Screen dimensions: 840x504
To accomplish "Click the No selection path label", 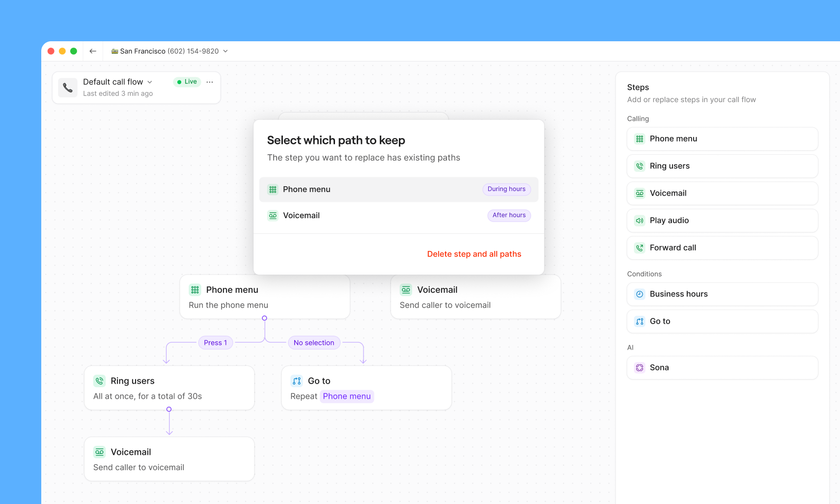I will click(x=314, y=343).
